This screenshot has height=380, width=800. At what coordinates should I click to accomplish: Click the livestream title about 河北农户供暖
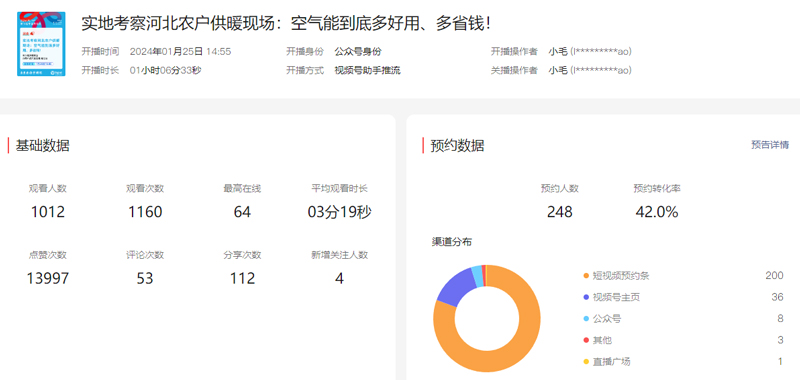click(x=286, y=23)
